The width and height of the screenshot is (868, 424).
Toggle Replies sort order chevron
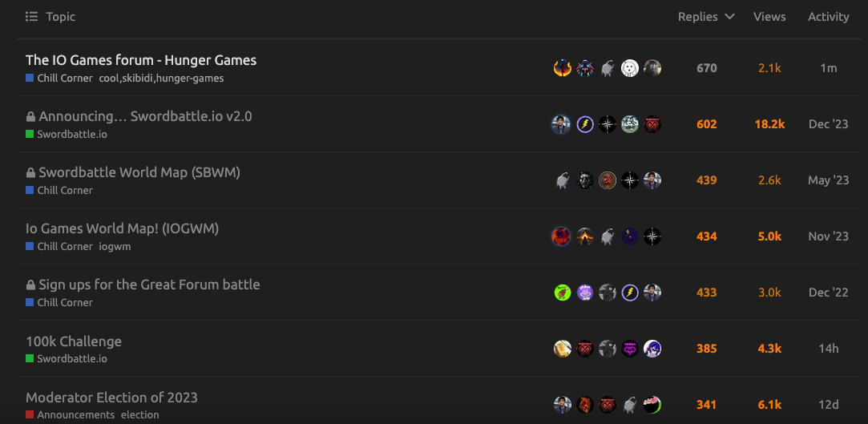tap(729, 17)
